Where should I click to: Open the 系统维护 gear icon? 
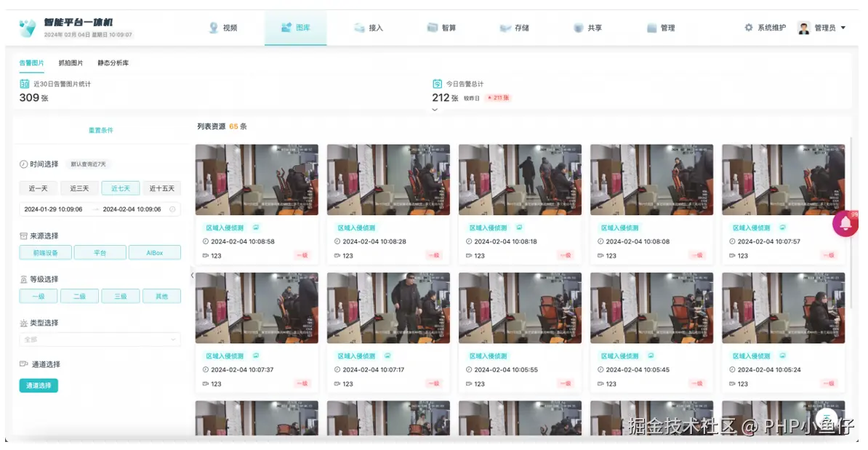749,27
